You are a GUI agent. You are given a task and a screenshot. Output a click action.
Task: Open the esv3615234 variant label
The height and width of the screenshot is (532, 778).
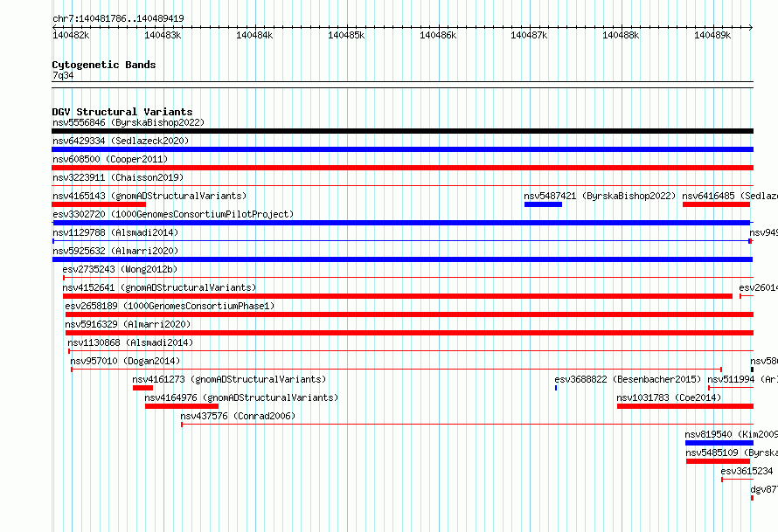(x=747, y=471)
